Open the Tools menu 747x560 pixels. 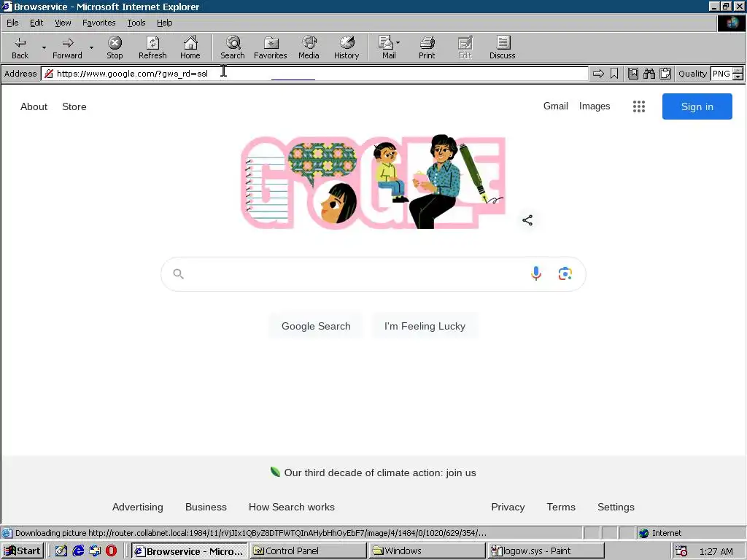click(136, 23)
